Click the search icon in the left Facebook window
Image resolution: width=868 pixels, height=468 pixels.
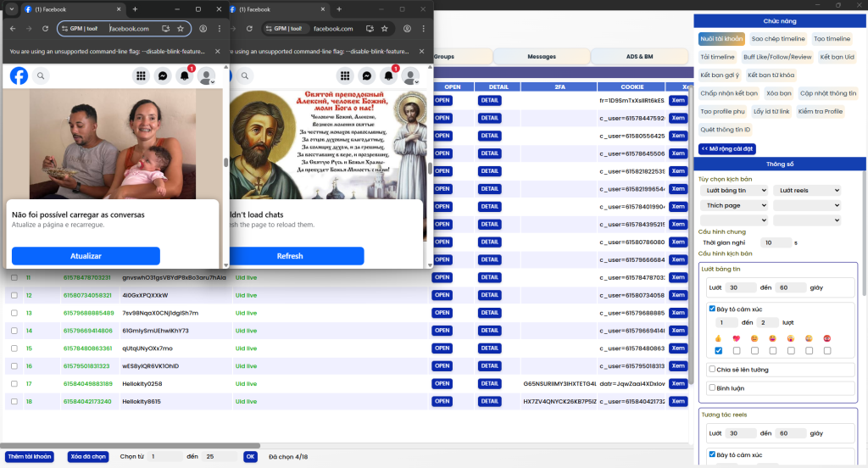tap(41, 76)
